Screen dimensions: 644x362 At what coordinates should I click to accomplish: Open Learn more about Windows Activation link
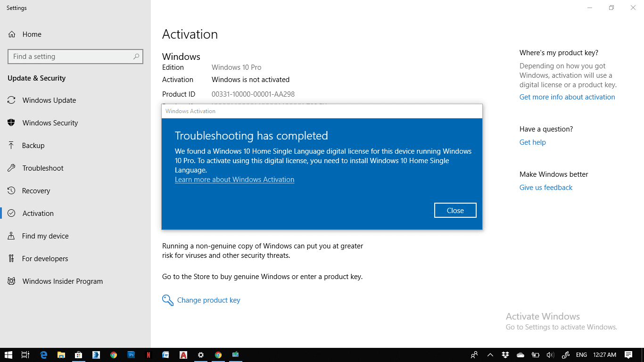234,180
